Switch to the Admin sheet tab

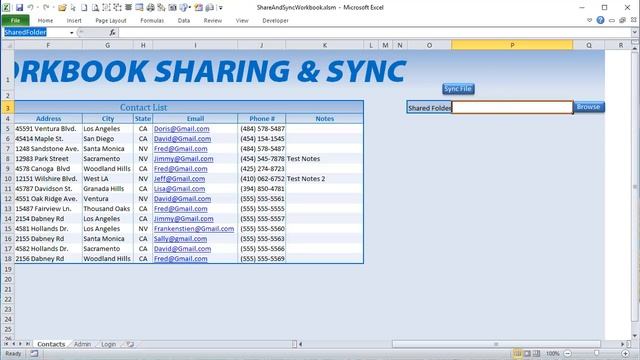click(82, 344)
